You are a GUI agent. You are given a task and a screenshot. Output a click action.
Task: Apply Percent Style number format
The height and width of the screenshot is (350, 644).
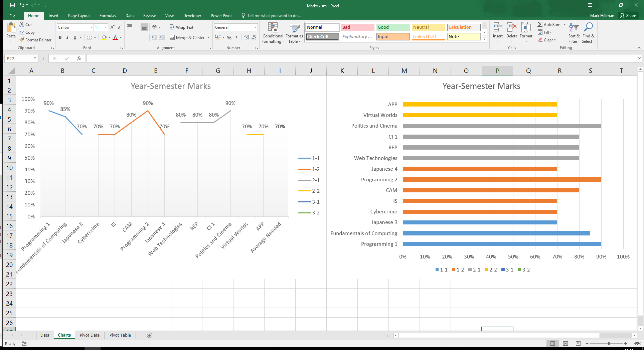pos(229,37)
